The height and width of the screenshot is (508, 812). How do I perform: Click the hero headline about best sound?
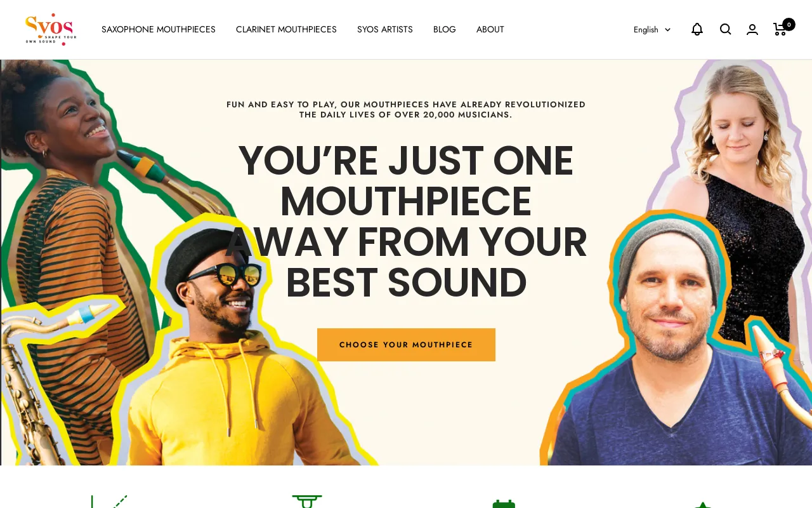point(406,221)
